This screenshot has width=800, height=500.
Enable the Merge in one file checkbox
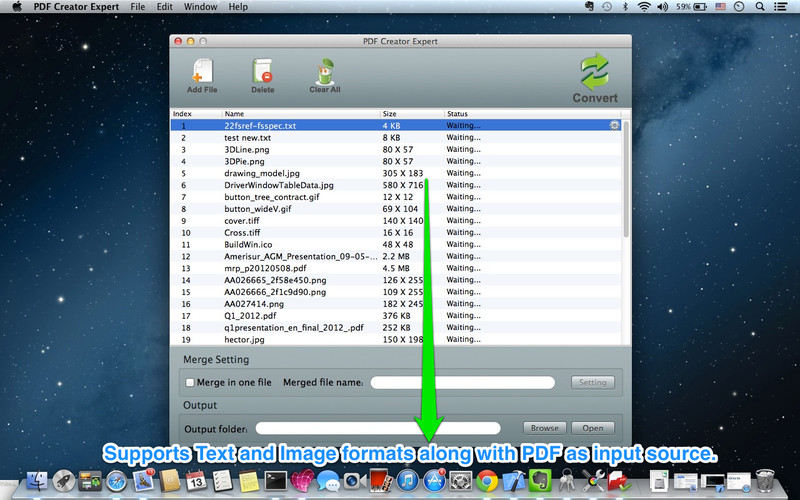190,382
